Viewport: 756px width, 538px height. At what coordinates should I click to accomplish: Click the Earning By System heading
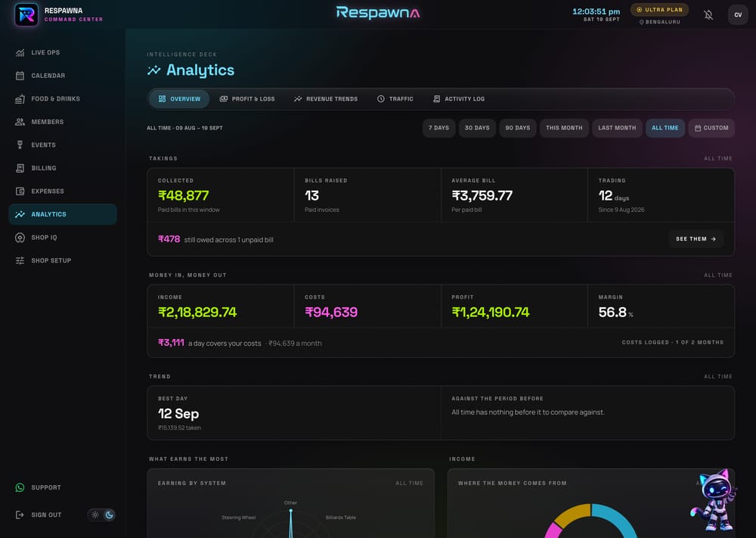click(x=192, y=484)
